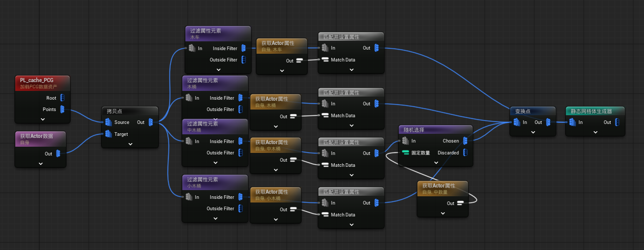The image size is (644, 250).
Task: Click the 固定数量 input pin on 随机选择
Action: pos(405,152)
